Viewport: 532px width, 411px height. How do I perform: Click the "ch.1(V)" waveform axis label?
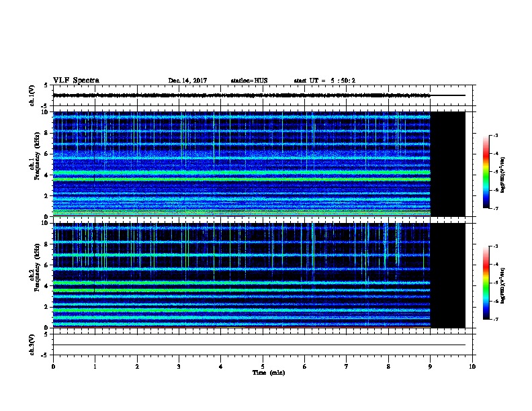click(32, 95)
